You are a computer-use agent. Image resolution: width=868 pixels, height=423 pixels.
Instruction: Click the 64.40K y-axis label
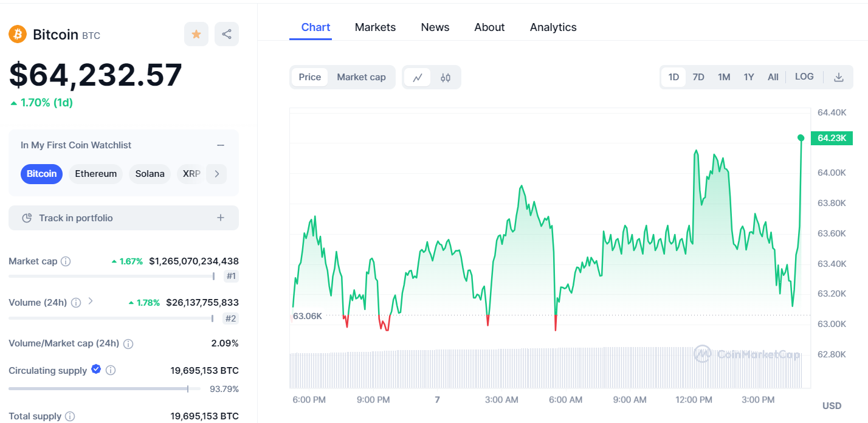(x=832, y=112)
